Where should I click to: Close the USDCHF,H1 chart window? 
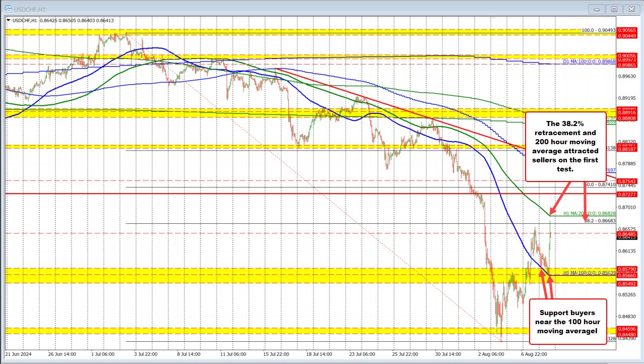[630, 9]
